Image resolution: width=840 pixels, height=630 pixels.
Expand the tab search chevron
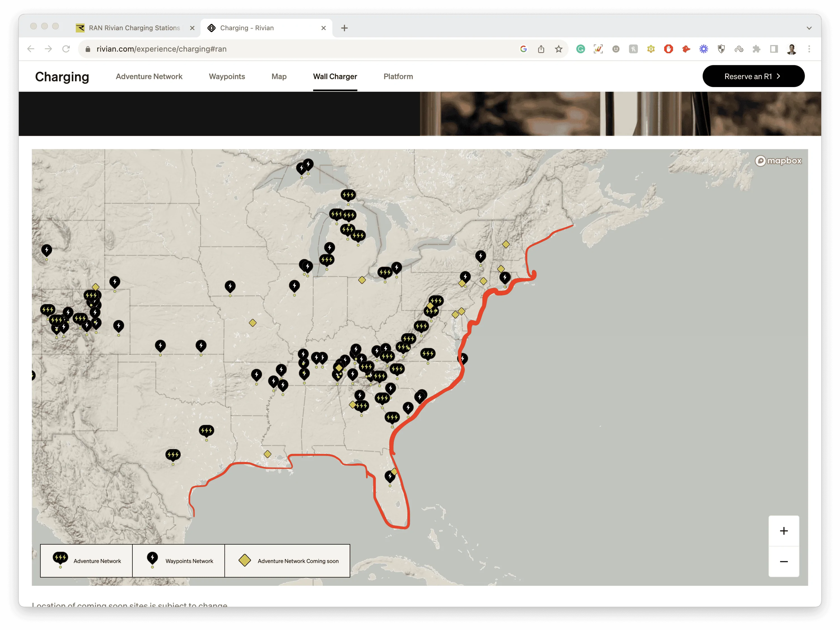tap(809, 28)
